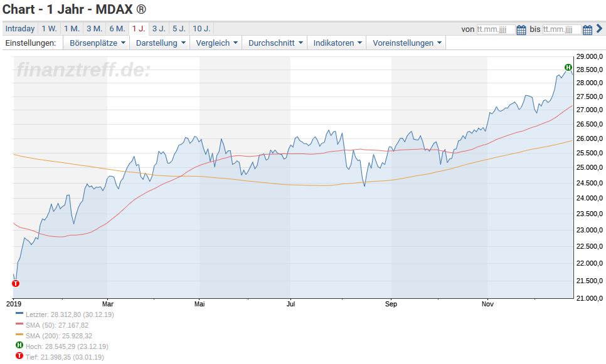
Task: Click the 'Mai' x-axis label
Action: pos(199,304)
